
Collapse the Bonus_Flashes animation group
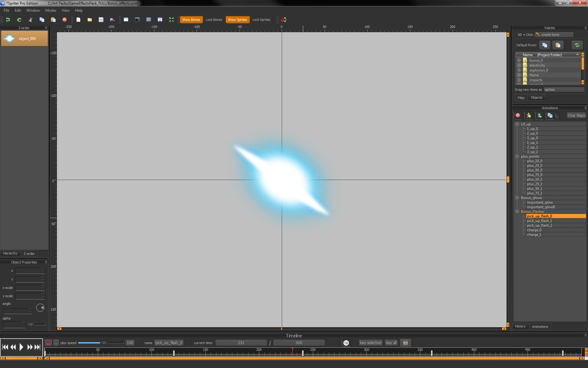coord(517,211)
